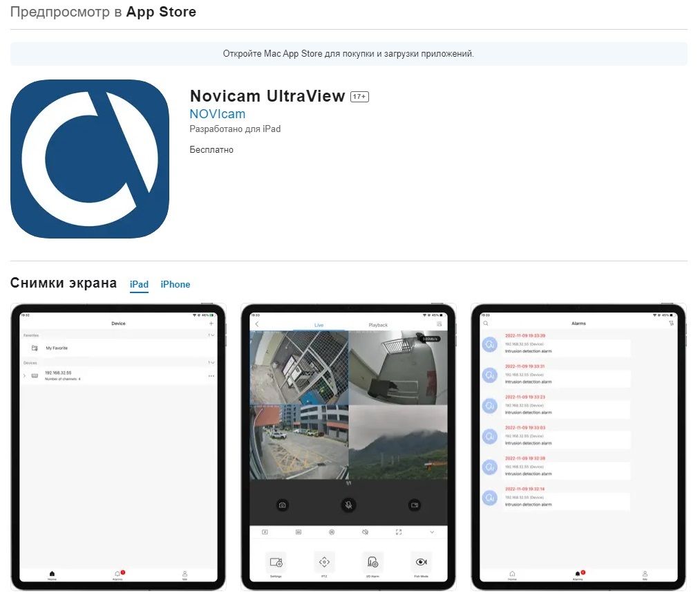Click the 'My Favorite' row text
This screenshot has width=700, height=598.
tap(57, 348)
